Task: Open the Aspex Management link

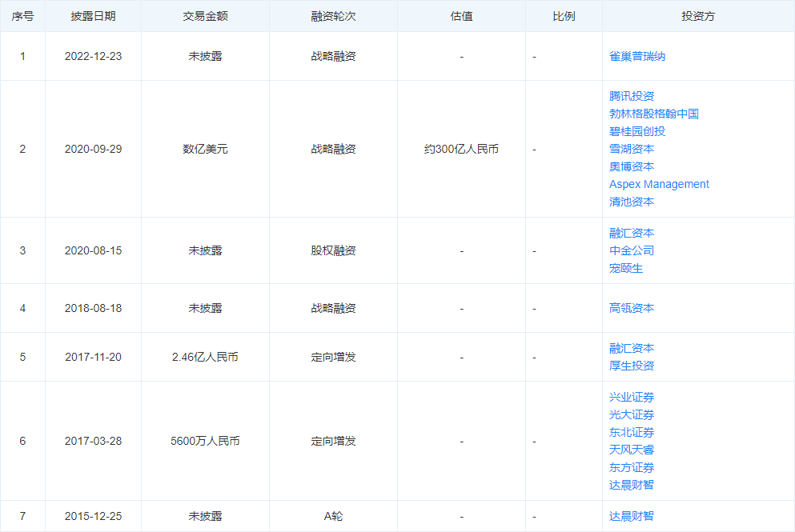Action: [659, 185]
